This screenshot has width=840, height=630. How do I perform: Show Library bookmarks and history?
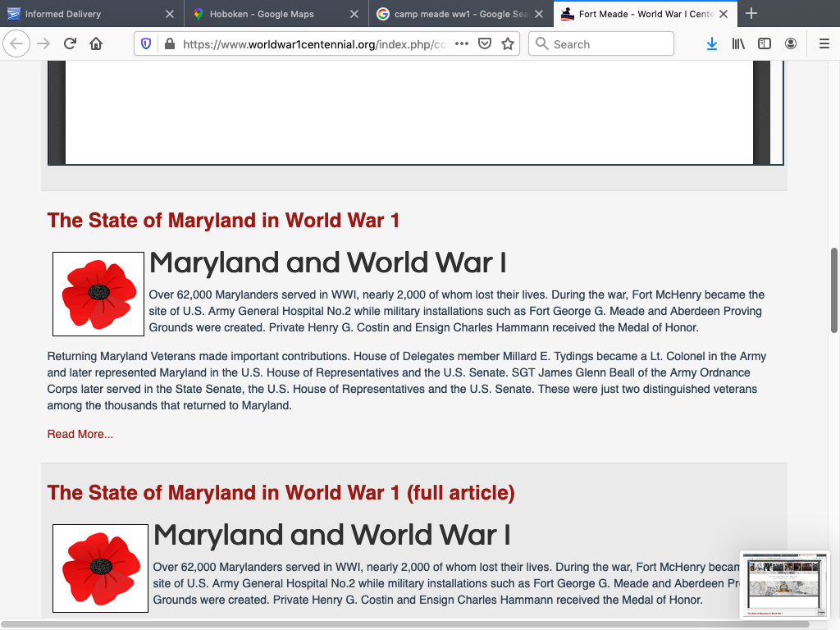tap(738, 44)
